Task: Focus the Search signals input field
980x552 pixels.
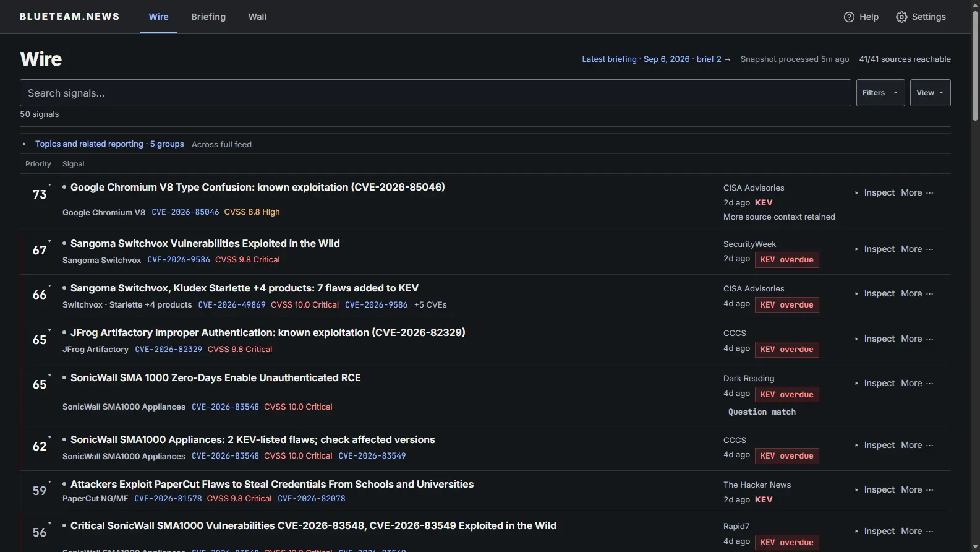Action: 435,93
